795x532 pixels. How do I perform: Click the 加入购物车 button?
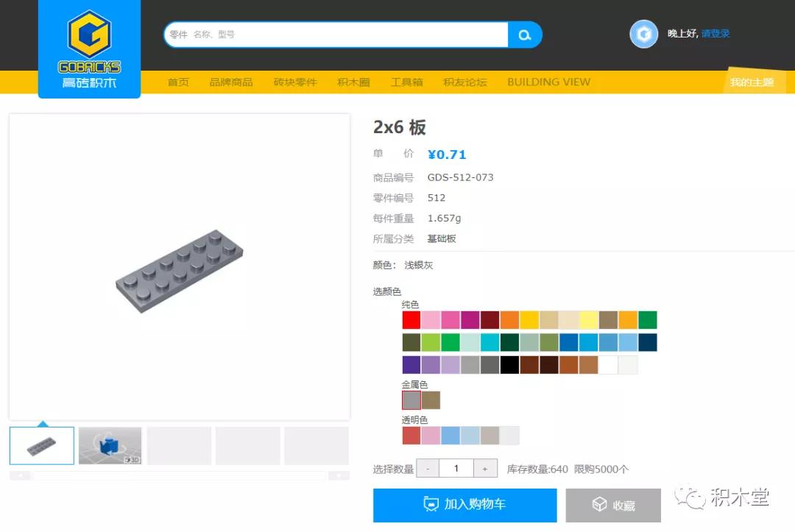coord(464,505)
